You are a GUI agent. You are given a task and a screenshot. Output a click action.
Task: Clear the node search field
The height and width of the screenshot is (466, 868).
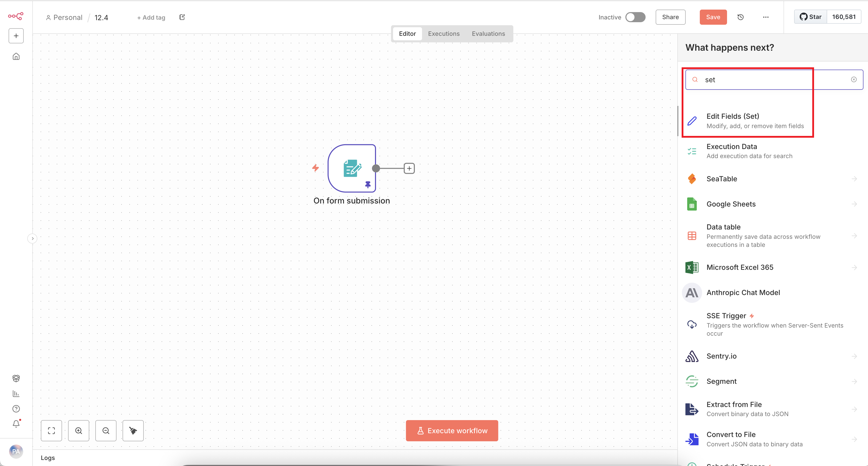(854, 79)
